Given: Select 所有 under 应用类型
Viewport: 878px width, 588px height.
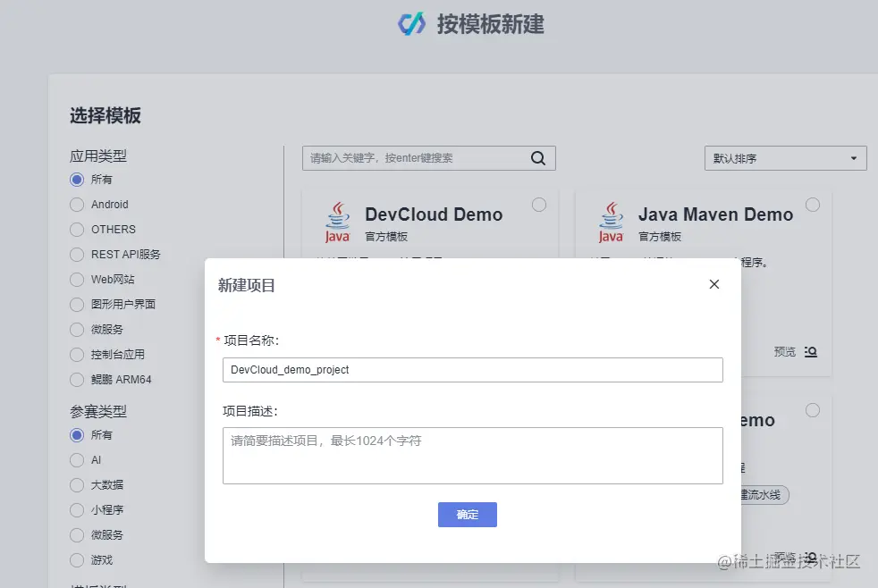Looking at the screenshot, I should click(x=77, y=180).
